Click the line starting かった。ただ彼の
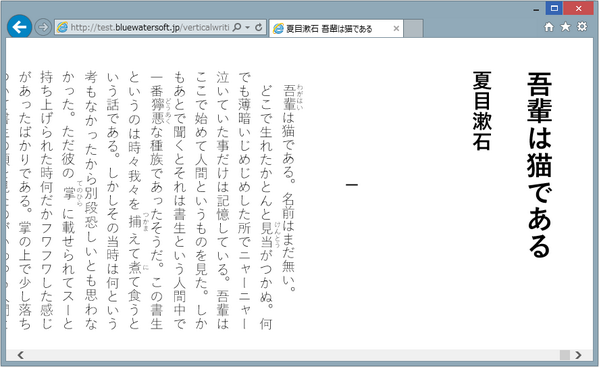Screen dimensions: 599x367 (x=68, y=200)
